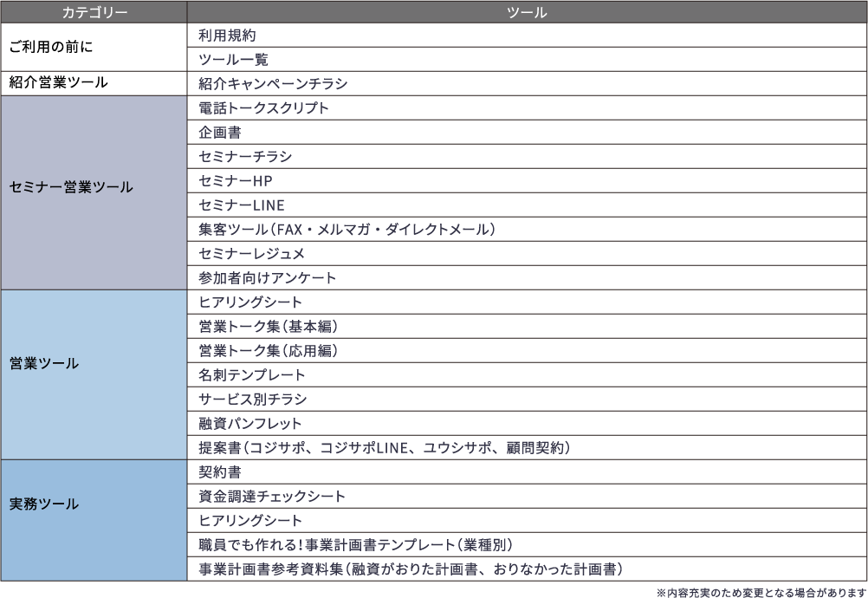Click the カテゴリー column header
The image size is (868, 598).
click(92, 12)
